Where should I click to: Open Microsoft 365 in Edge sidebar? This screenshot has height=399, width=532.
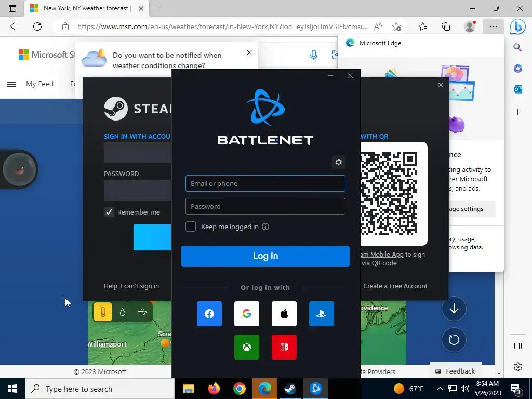(517, 69)
